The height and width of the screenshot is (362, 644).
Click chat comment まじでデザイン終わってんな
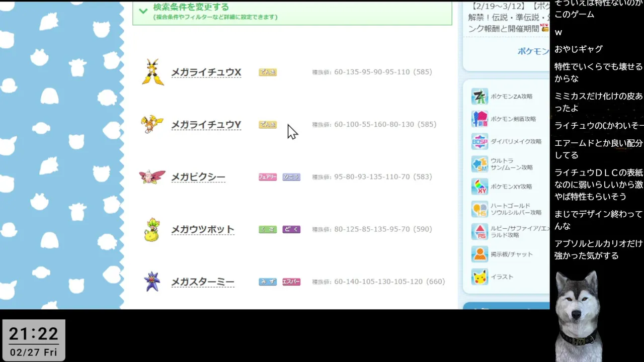pos(599,220)
